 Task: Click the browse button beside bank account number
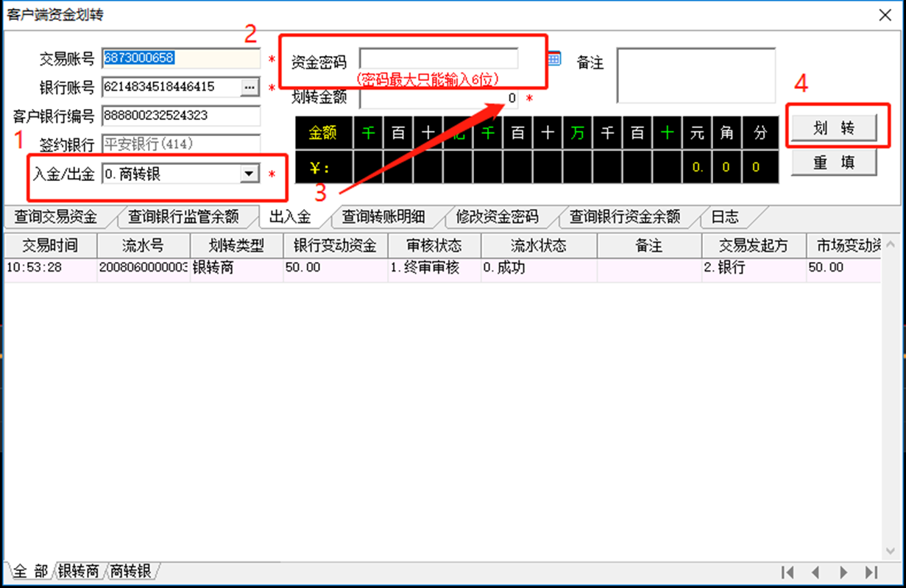tap(249, 87)
